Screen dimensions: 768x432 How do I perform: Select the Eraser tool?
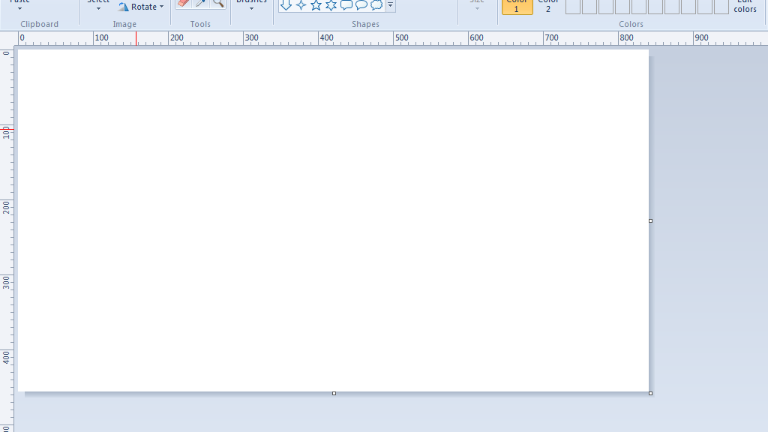tap(183, 4)
